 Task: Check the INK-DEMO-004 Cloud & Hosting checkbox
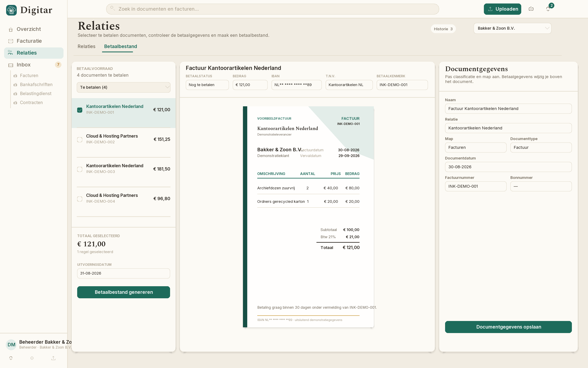[80, 199]
